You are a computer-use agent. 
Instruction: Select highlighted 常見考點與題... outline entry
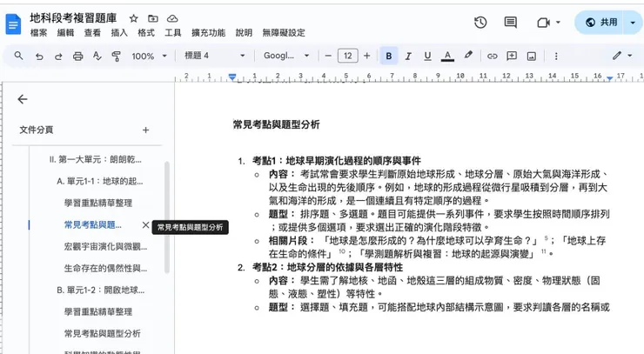(93, 224)
